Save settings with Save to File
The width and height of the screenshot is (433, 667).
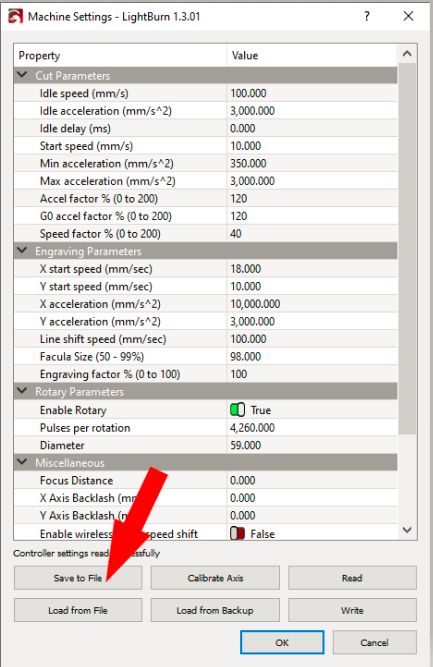(x=78, y=578)
